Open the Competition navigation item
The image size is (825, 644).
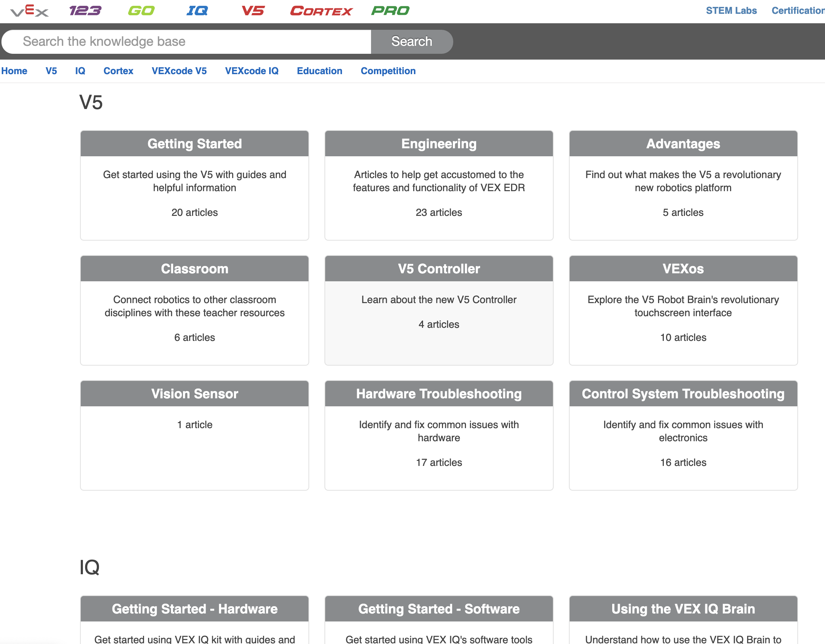tap(388, 71)
